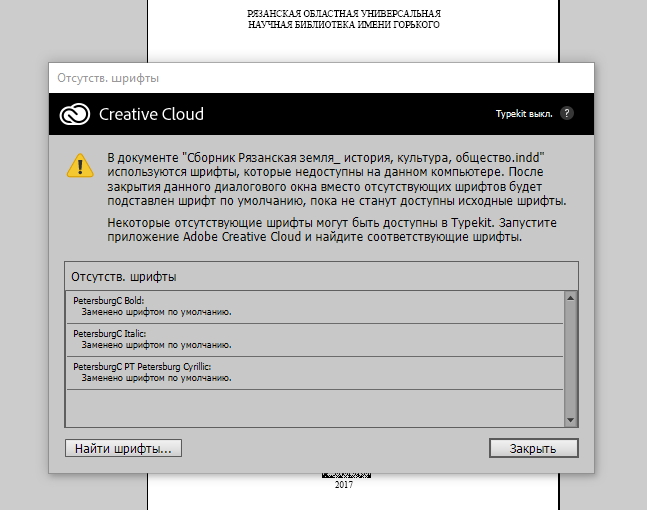The width and height of the screenshot is (647, 510).
Task: Click the yellow warning triangle icon
Action: pyautogui.click(x=80, y=165)
